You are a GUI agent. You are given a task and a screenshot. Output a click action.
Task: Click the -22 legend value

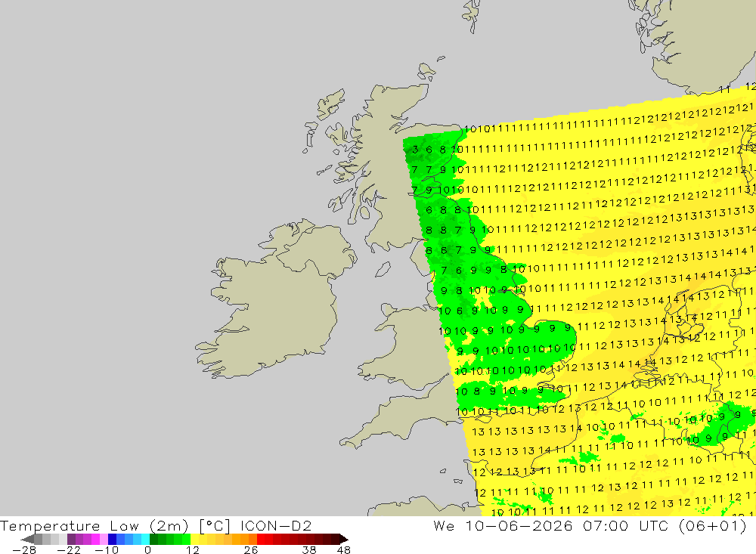69,549
